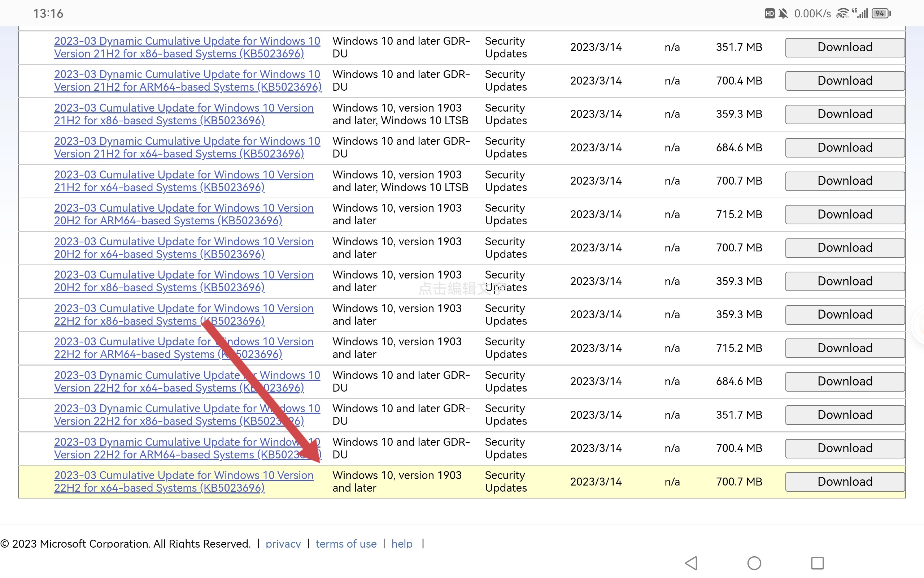Tap the HD status icon
The image size is (924, 578).
pyautogui.click(x=770, y=13)
